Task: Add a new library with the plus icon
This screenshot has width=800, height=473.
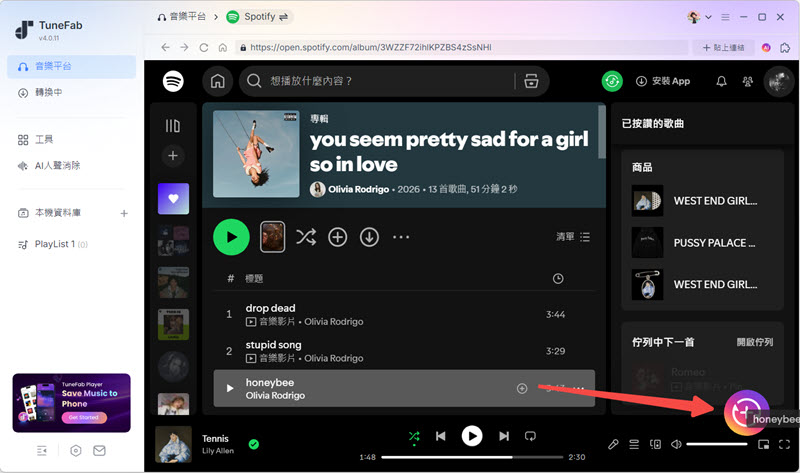Action: point(124,213)
